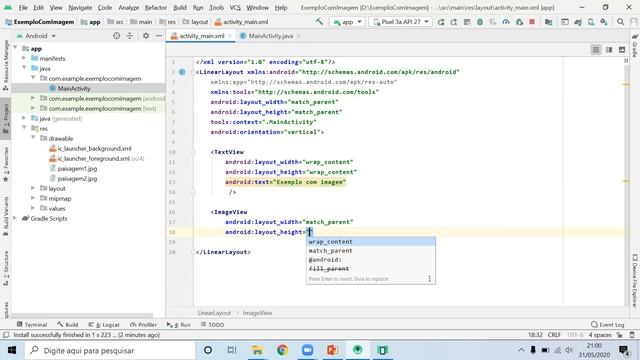Choose fill_parent from autocomplete list

tap(371, 269)
